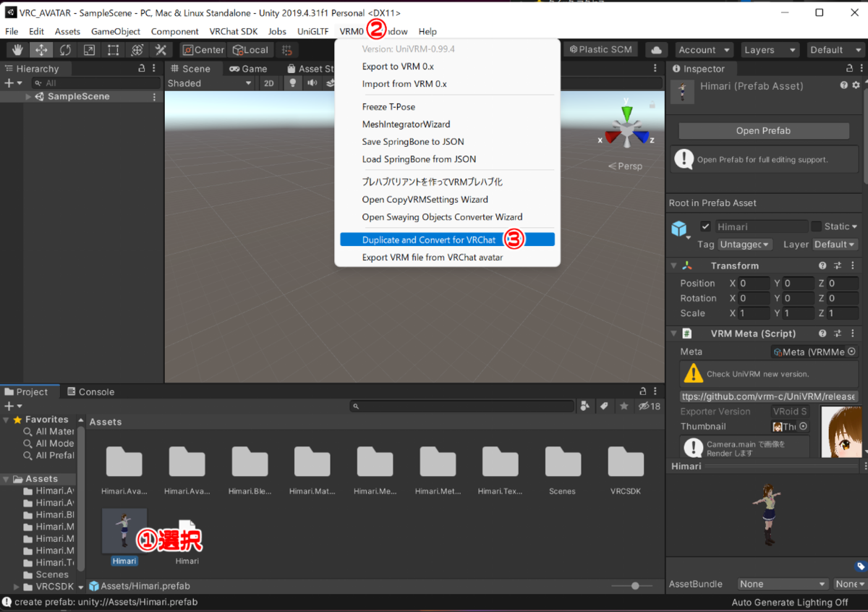Open the AssetBundle None dropdown
This screenshot has width=868, height=612.
click(783, 584)
